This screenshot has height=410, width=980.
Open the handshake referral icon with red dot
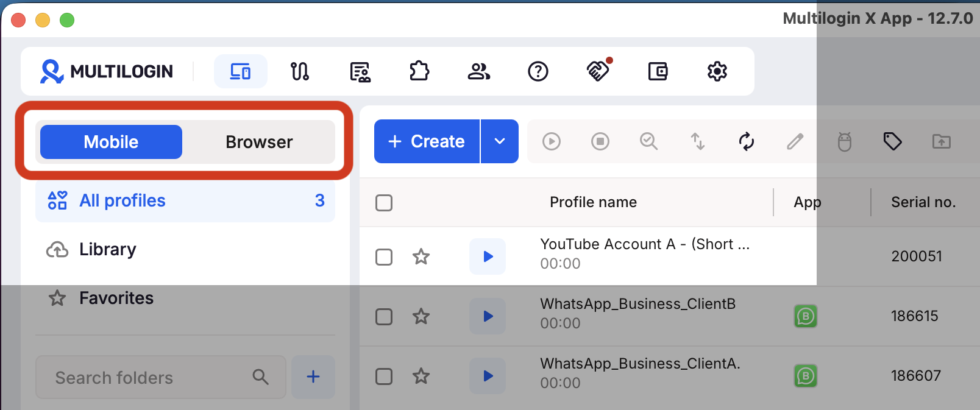[598, 70]
